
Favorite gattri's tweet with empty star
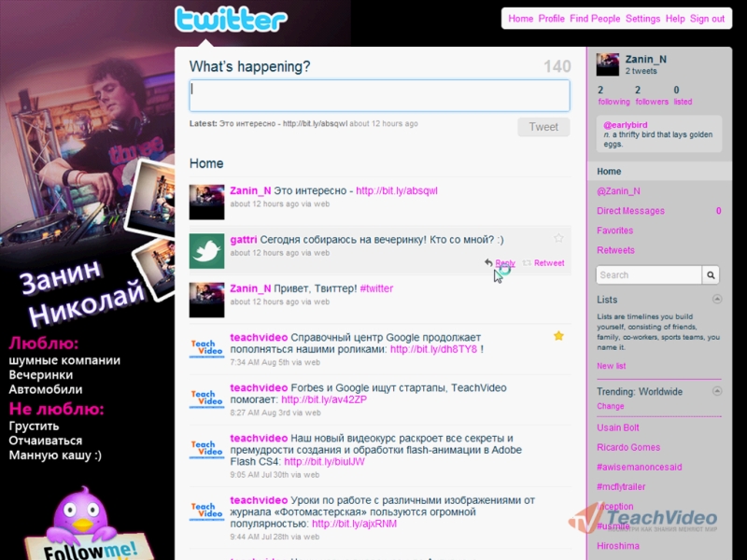558,238
